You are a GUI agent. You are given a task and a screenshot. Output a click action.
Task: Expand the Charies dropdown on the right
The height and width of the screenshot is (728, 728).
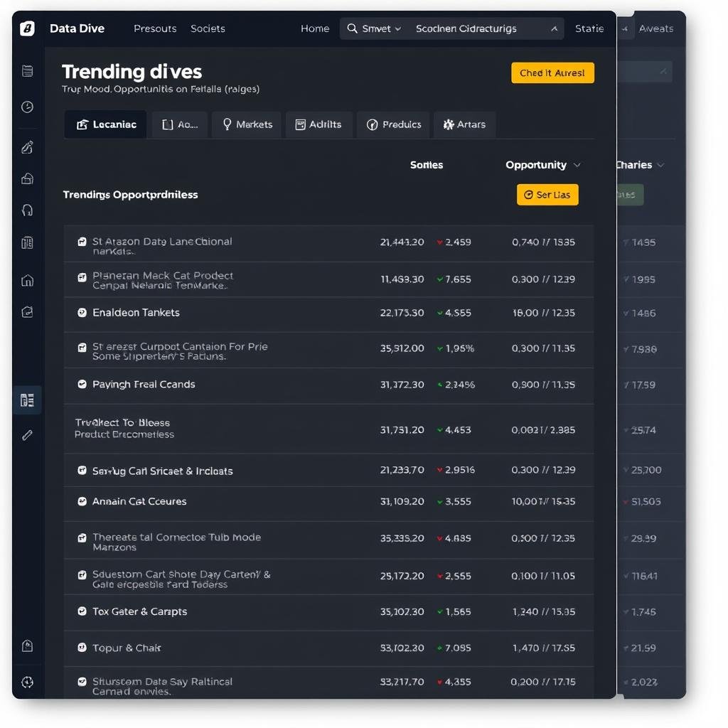[x=638, y=164]
